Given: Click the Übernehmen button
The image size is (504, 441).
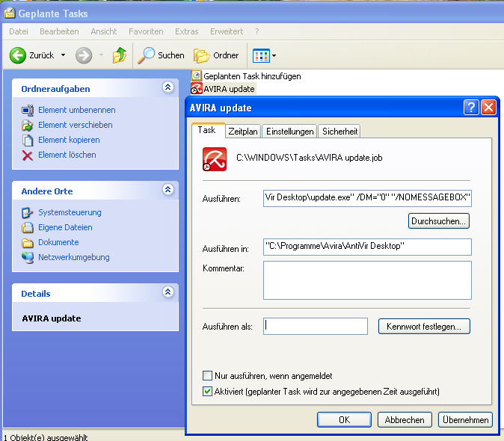Looking at the screenshot, I should tap(465, 420).
